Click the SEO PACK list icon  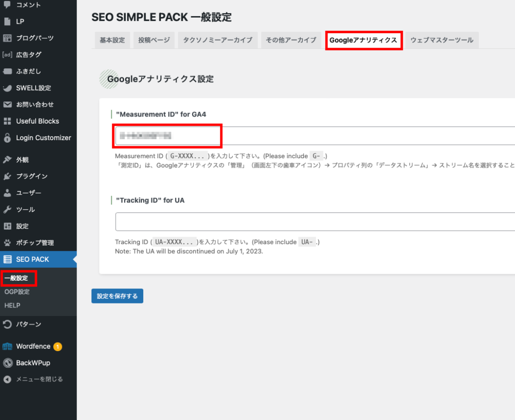7,259
